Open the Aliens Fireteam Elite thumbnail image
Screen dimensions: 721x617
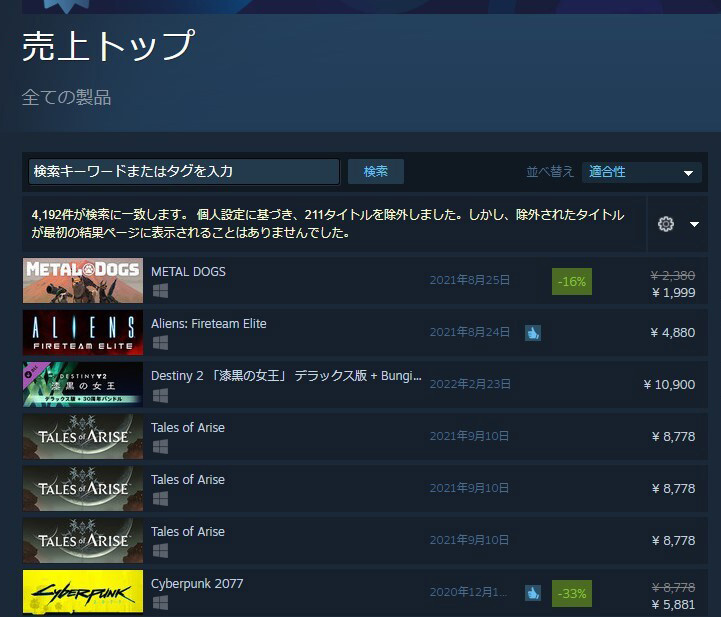click(x=83, y=333)
